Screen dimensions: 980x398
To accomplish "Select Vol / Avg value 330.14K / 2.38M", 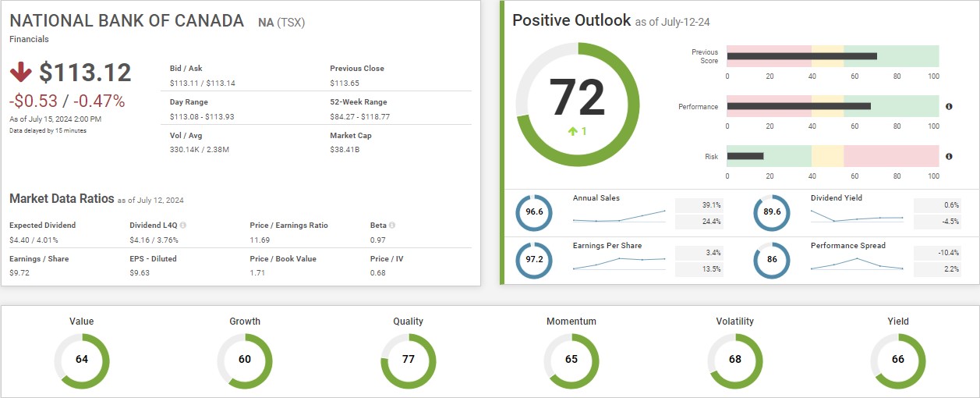I will point(199,149).
